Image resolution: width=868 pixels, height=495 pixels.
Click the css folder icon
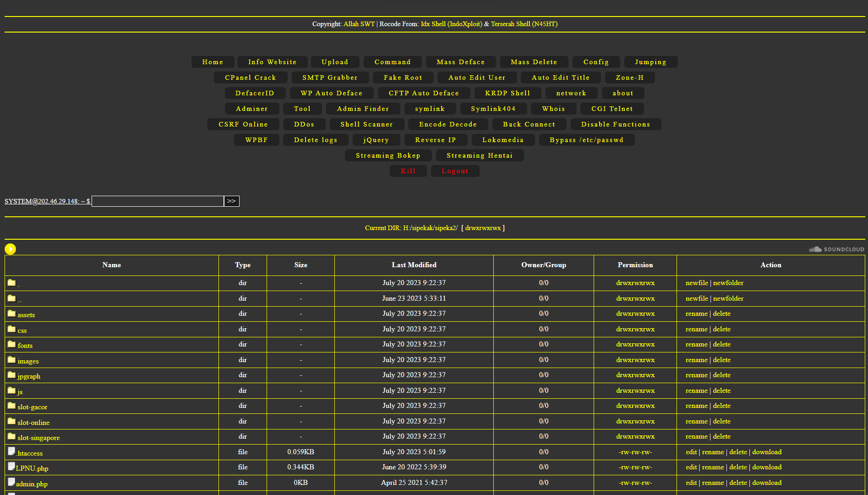click(11, 329)
